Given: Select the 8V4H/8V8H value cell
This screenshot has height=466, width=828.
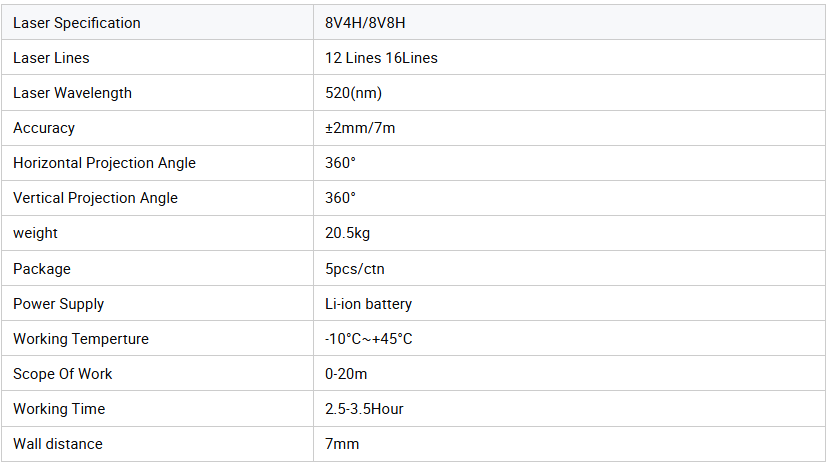Looking at the screenshot, I should [569, 23].
